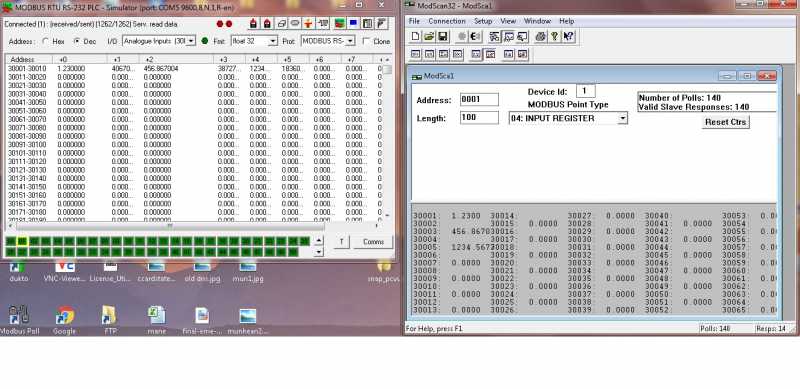
Task: Open the View menu in ModScan32
Action: (508, 21)
